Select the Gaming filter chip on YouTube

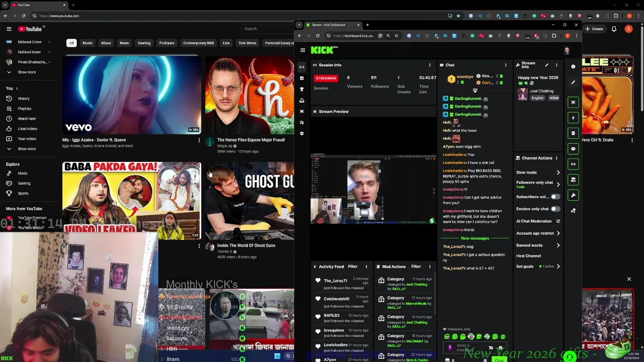click(144, 43)
